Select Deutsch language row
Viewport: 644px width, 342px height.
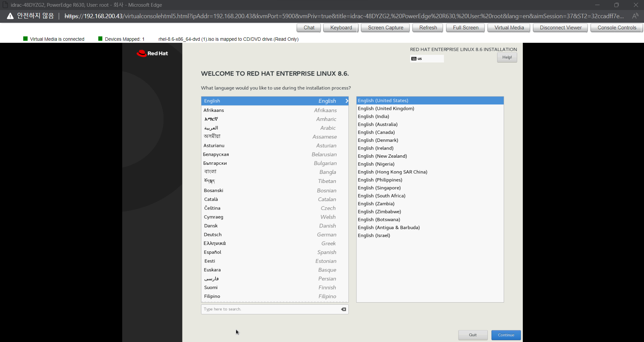click(x=275, y=235)
